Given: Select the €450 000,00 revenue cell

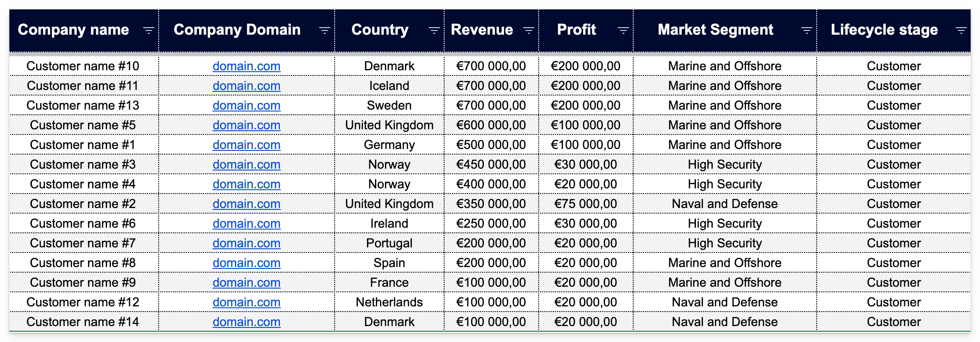Looking at the screenshot, I should click(491, 164).
